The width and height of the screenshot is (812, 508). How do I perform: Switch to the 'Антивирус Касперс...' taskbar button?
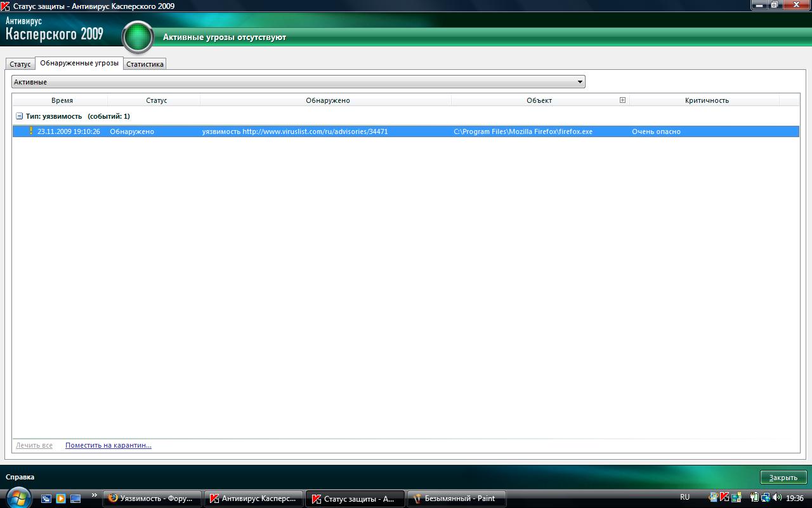click(x=254, y=498)
